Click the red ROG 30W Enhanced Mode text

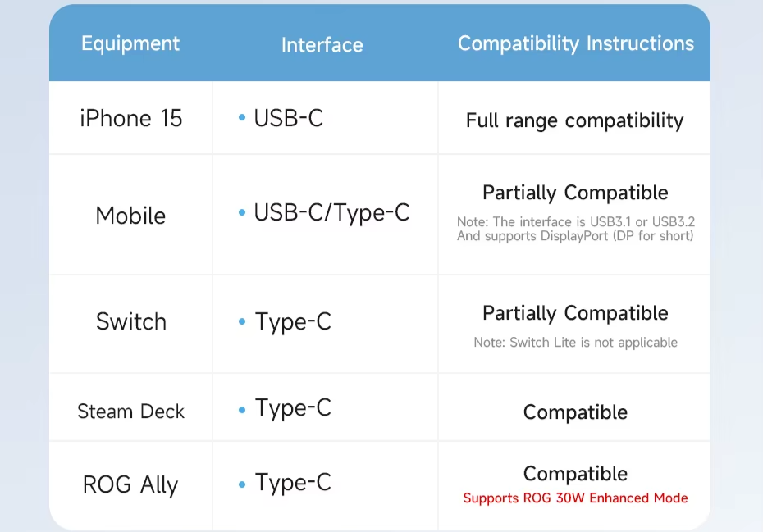click(x=575, y=498)
